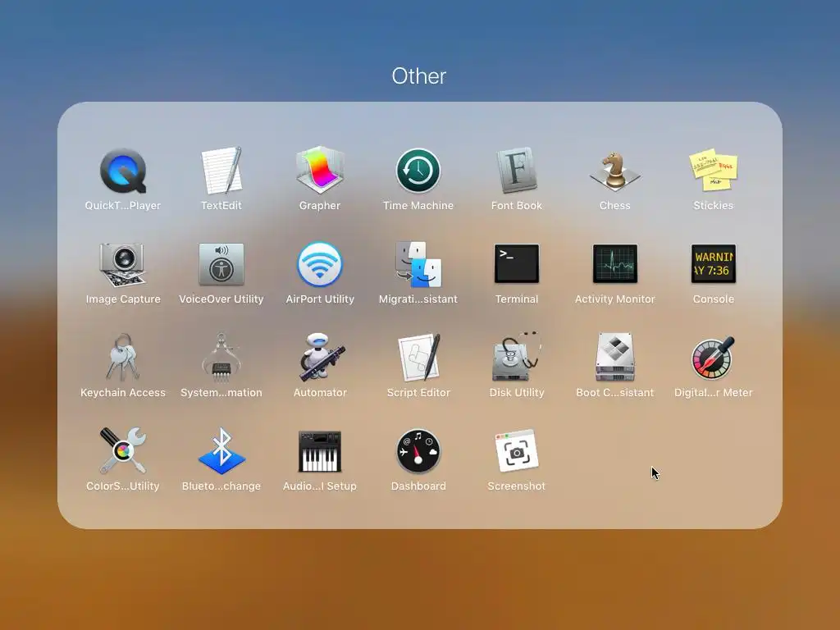Click the "Disk Utility" label text
The image size is (840, 630).
pos(517,393)
